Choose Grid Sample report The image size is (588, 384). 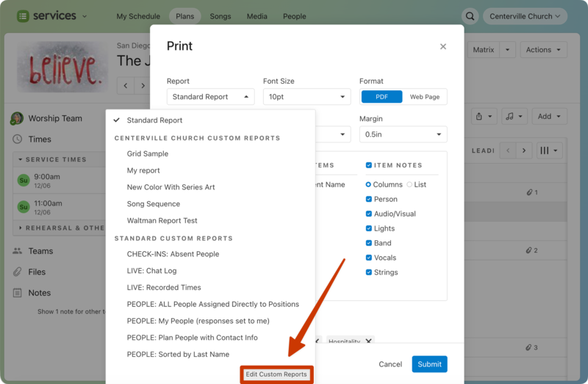(210, 153)
